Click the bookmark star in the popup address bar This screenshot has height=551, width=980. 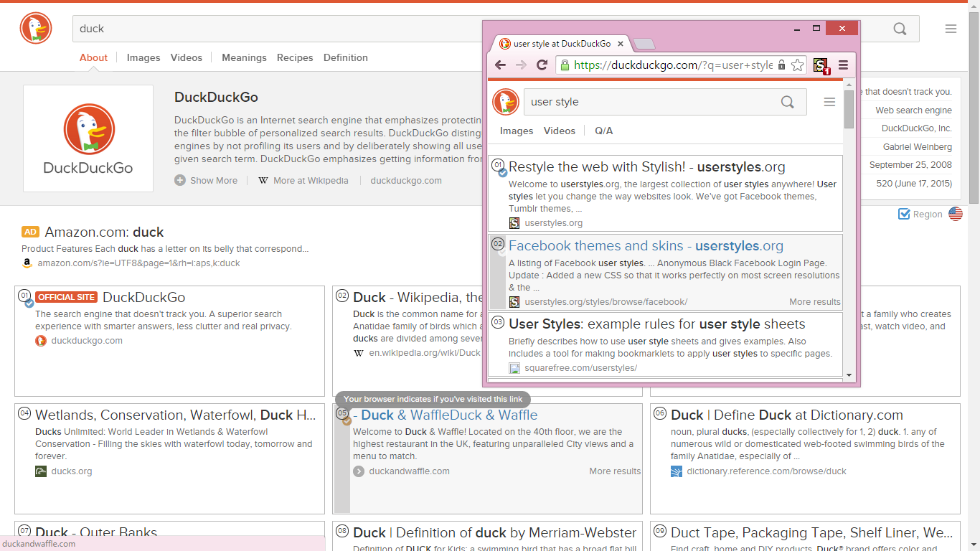798,65
